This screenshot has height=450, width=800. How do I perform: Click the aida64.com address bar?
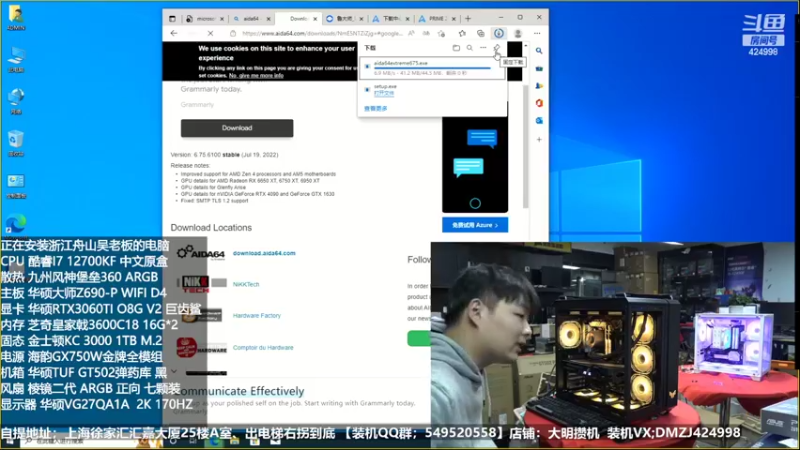click(321, 33)
